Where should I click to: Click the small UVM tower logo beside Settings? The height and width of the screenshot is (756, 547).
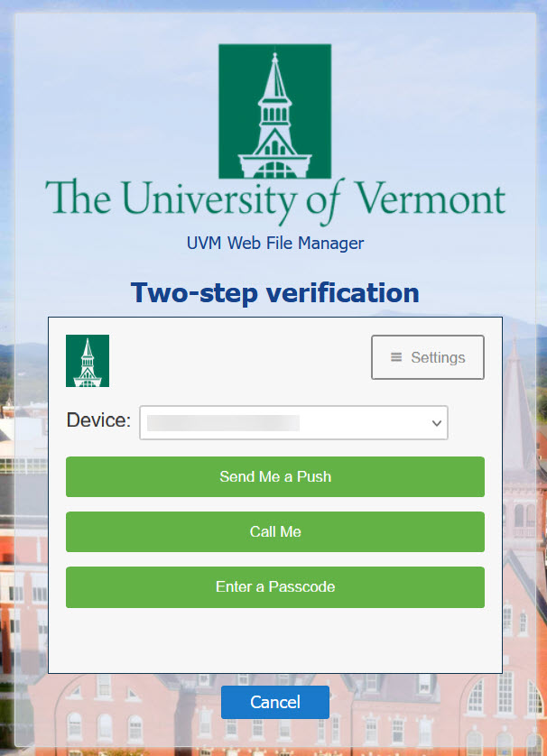click(x=88, y=361)
